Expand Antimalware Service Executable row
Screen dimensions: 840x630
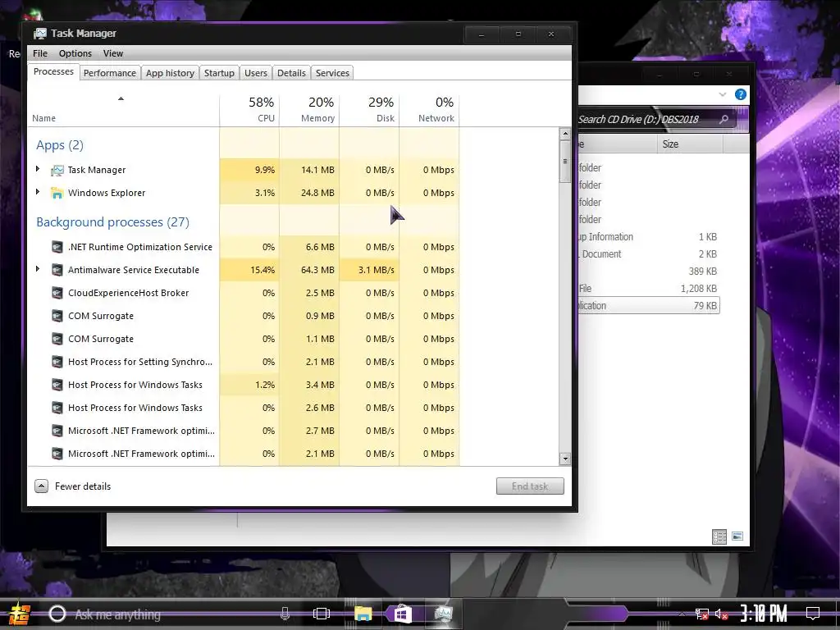tap(38, 269)
